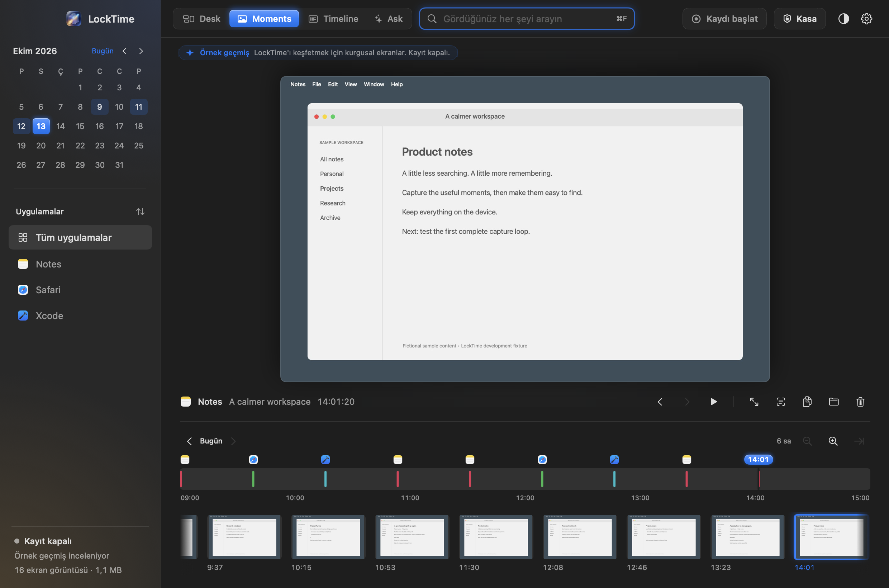Click Safari icon marker near 09:37
The width and height of the screenshot is (889, 588).
(x=253, y=460)
